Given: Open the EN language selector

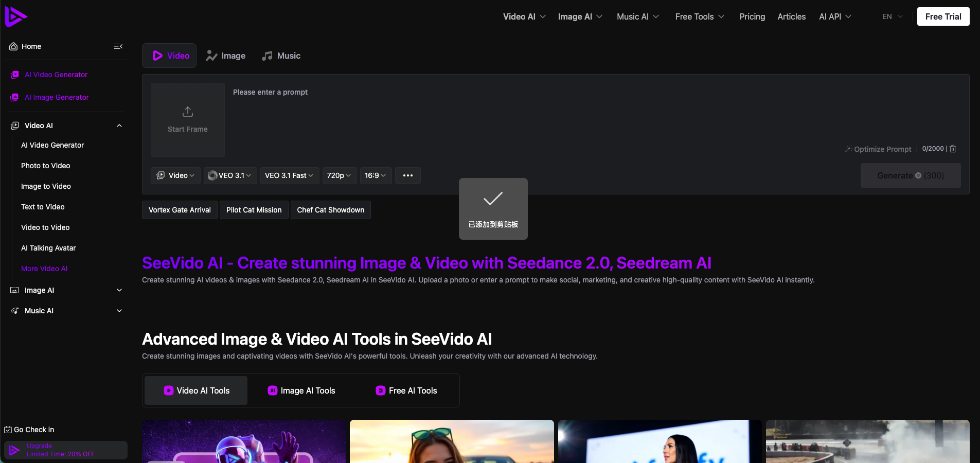Looking at the screenshot, I should click(x=893, y=16).
